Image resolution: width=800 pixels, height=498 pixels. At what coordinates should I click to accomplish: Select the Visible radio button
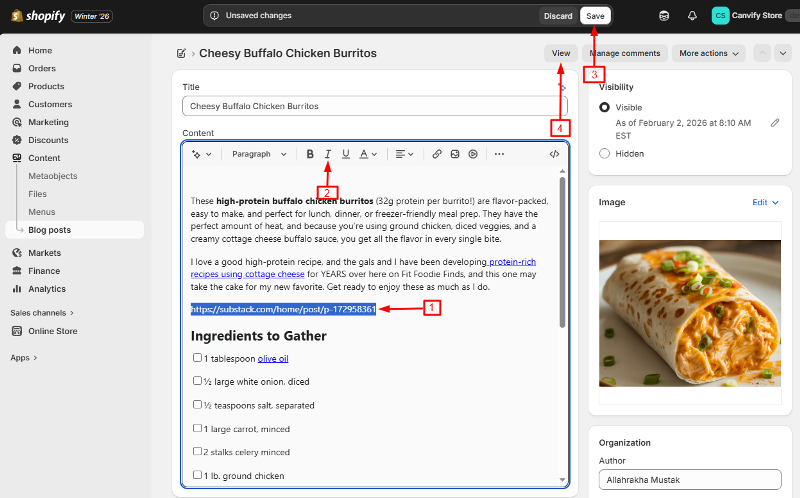click(x=605, y=107)
